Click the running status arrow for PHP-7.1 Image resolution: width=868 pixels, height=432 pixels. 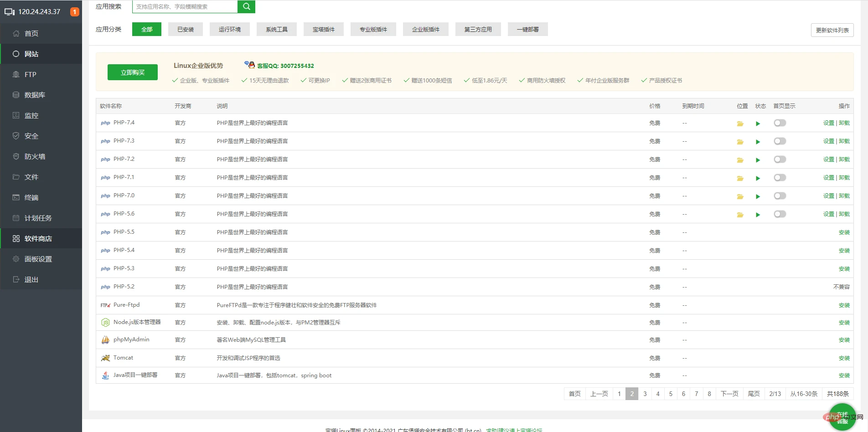coord(758,178)
